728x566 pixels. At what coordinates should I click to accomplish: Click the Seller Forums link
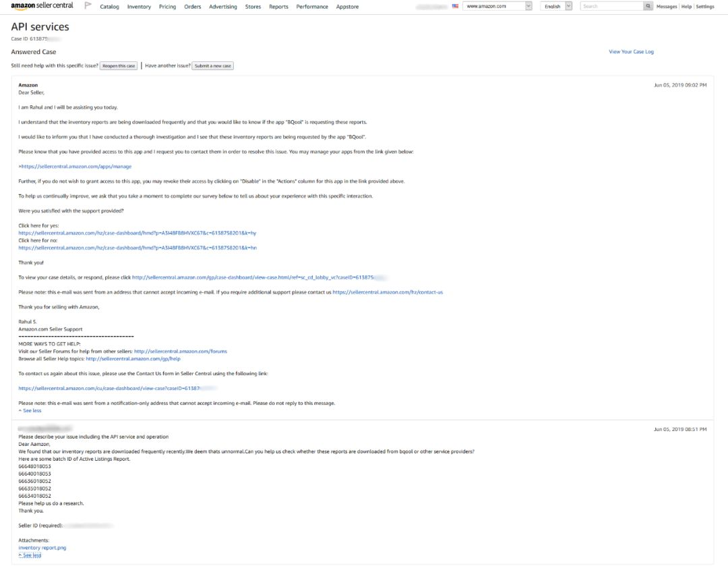click(180, 351)
